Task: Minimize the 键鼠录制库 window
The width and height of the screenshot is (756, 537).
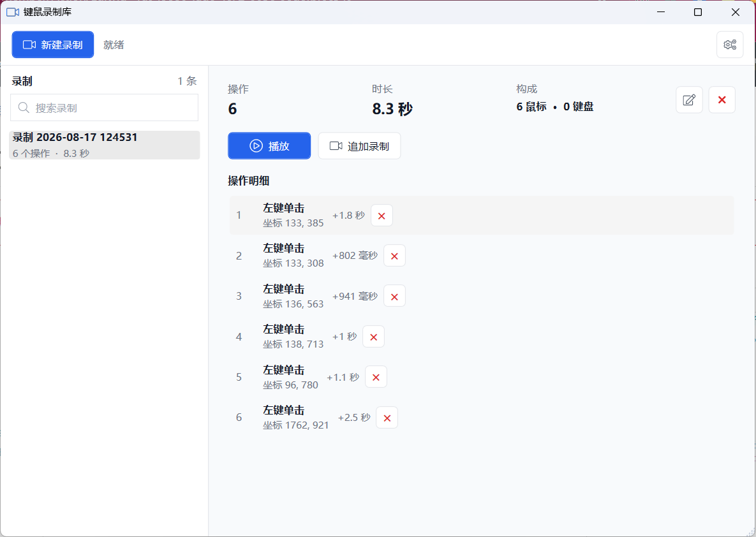Action: 661,12
